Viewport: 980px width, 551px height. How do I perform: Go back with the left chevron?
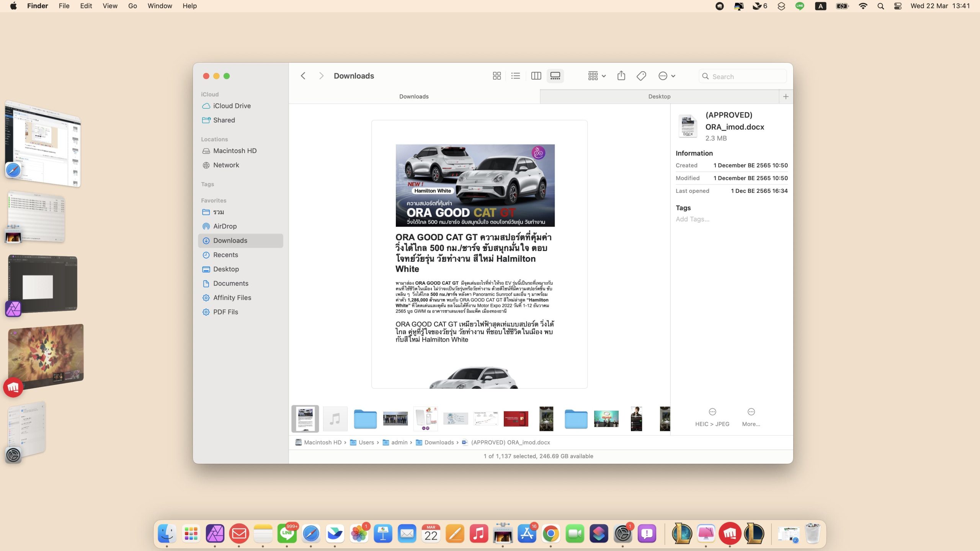coord(303,76)
